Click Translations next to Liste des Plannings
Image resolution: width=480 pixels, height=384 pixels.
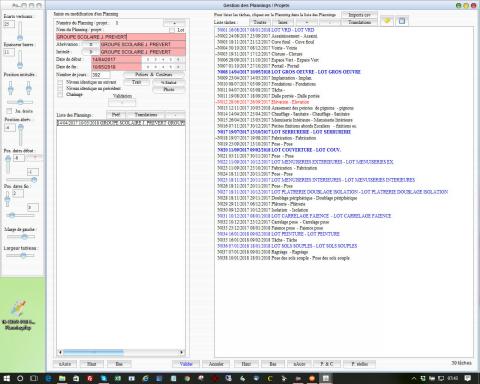tap(146, 115)
